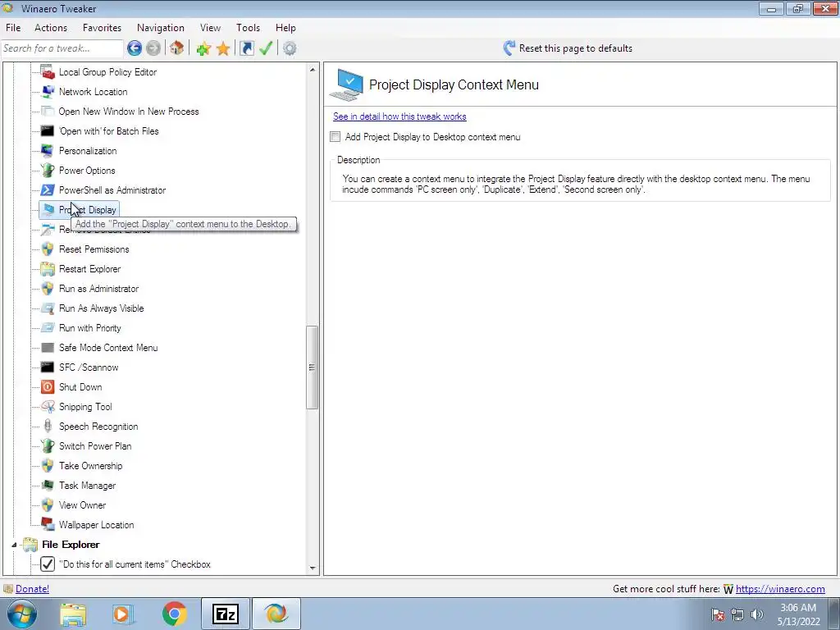Select the View Owner item
The width and height of the screenshot is (840, 630).
coord(82,505)
